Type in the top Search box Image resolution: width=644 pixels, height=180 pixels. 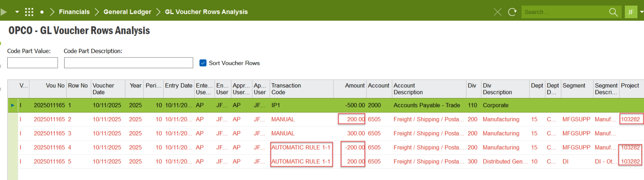(x=565, y=12)
